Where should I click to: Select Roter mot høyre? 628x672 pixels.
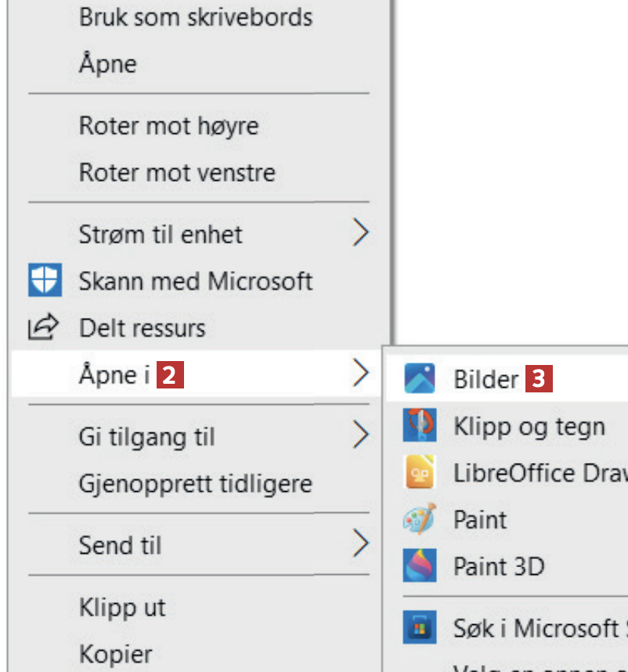168,125
